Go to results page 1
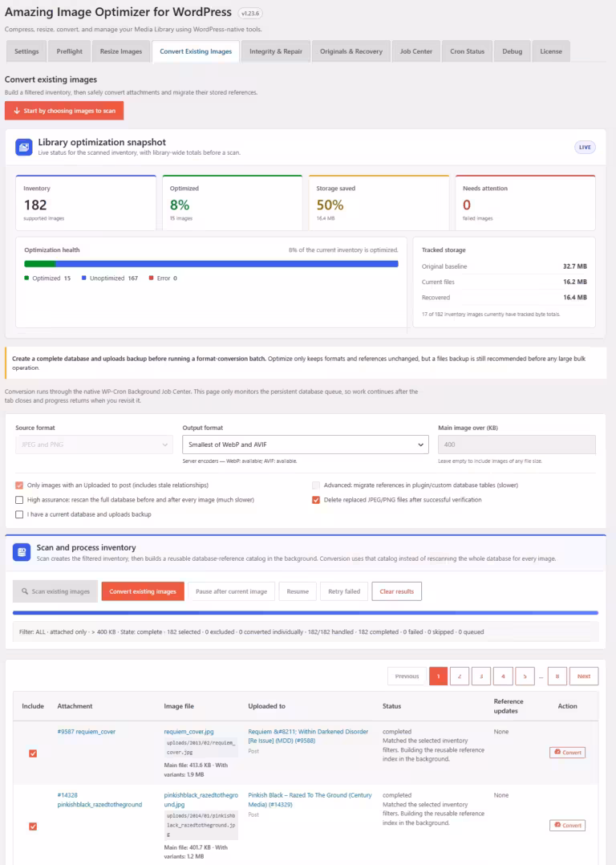This screenshot has height=865, width=616. pyautogui.click(x=439, y=676)
